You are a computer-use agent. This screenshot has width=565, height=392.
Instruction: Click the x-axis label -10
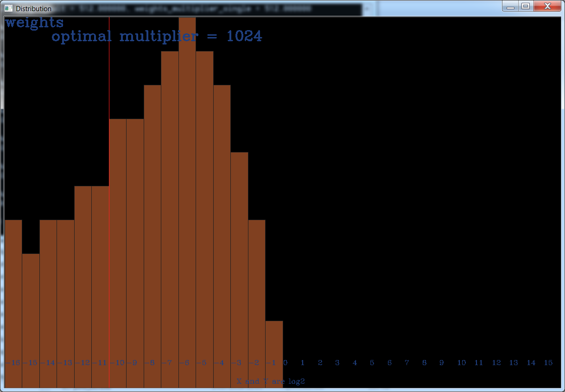click(118, 363)
